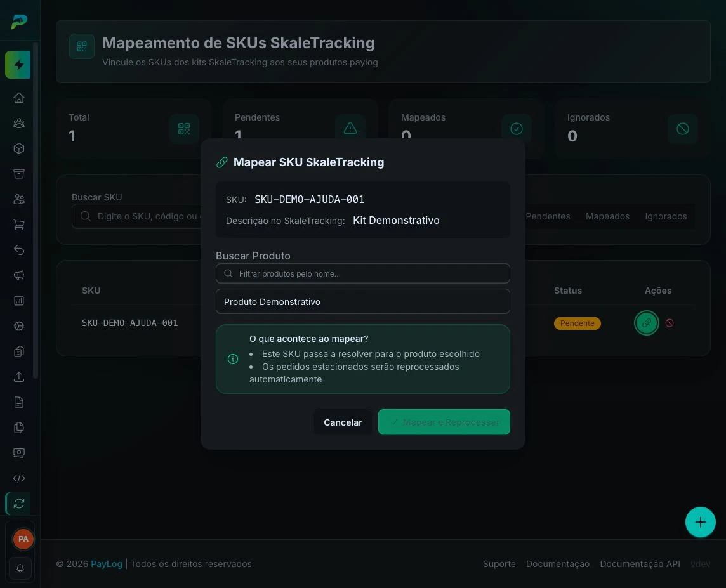Click the Cancelar button
Screen dimensions: 726x588
pyautogui.click(x=343, y=422)
